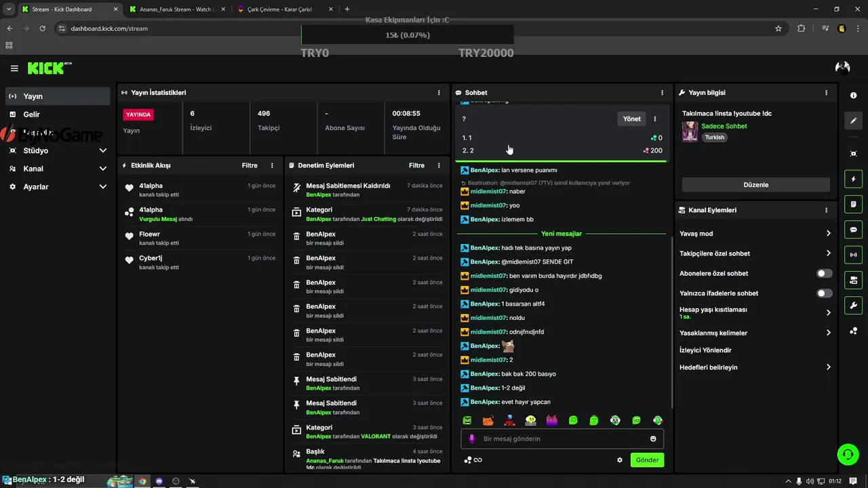Switch to the Çark Çevirme browser tab
This screenshot has width=868, height=488.
click(x=285, y=9)
